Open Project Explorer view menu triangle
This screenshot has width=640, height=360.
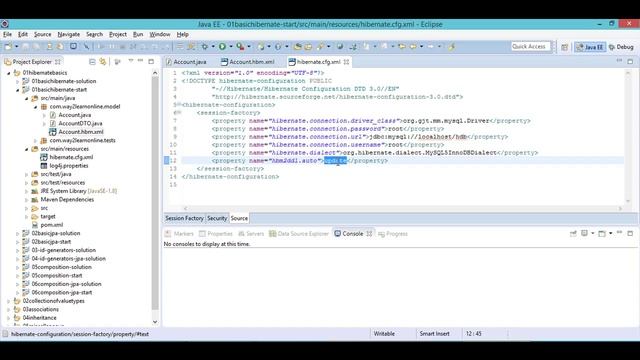pos(131,61)
